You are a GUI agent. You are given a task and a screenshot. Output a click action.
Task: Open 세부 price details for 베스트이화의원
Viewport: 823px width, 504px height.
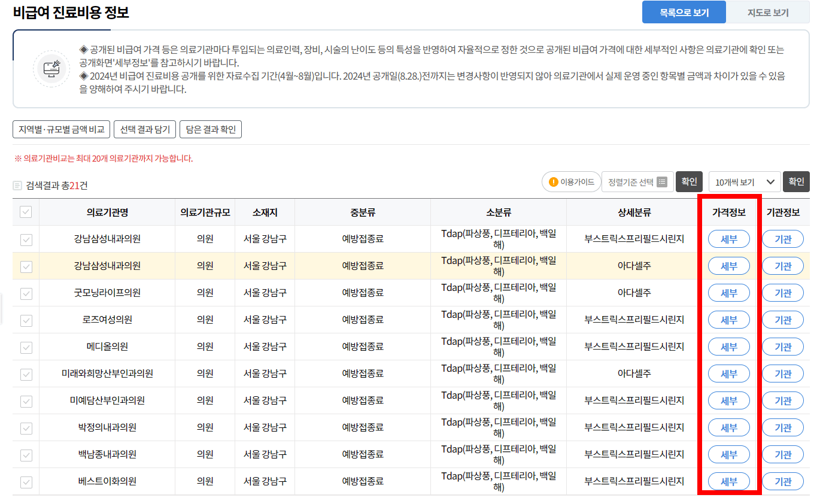tap(729, 481)
